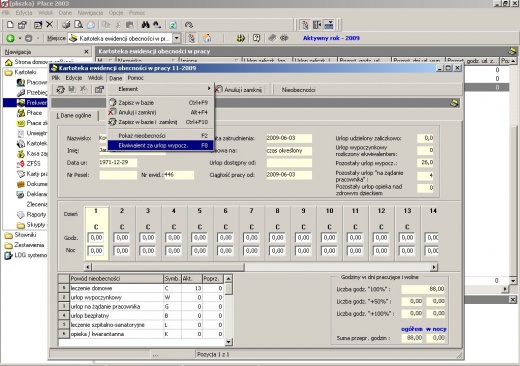Click the day 1 Godz. hours field
The image size is (520, 366).
[96, 238]
